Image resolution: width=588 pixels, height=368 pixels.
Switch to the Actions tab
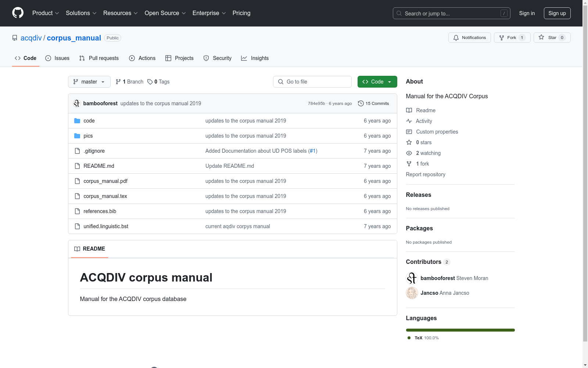pos(142,58)
